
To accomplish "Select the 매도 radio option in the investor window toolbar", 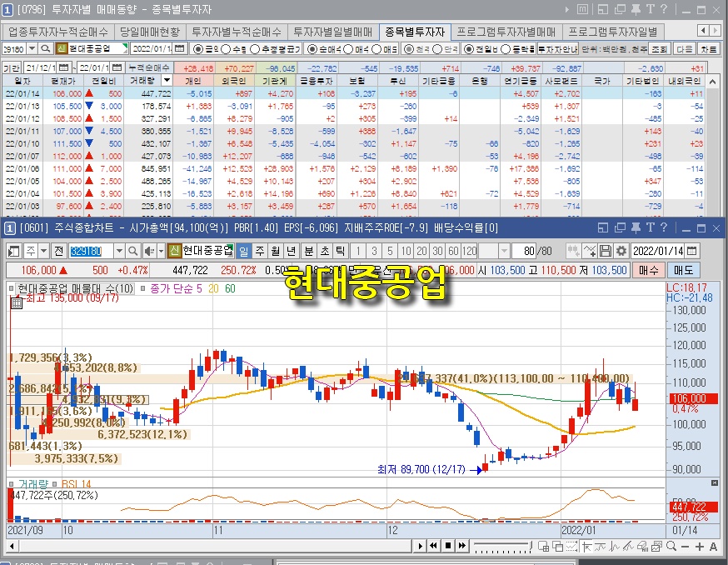I will (x=376, y=49).
